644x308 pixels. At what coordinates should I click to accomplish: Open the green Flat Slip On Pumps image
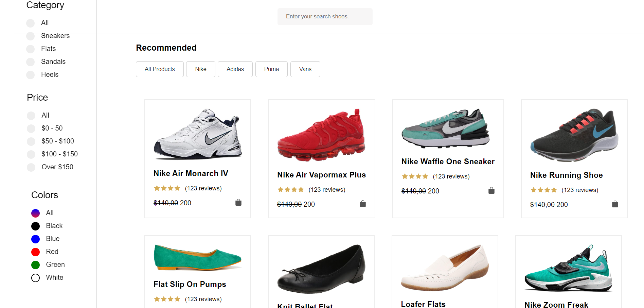[198, 258]
